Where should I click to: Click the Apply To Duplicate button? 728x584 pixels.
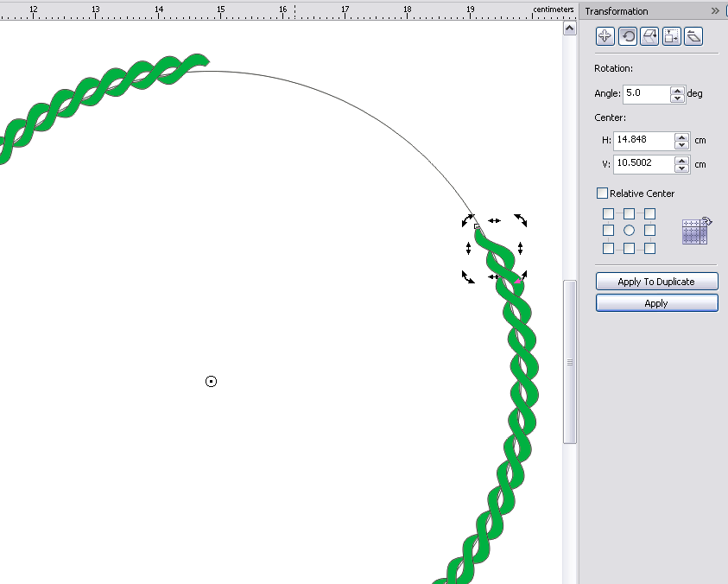pos(656,282)
